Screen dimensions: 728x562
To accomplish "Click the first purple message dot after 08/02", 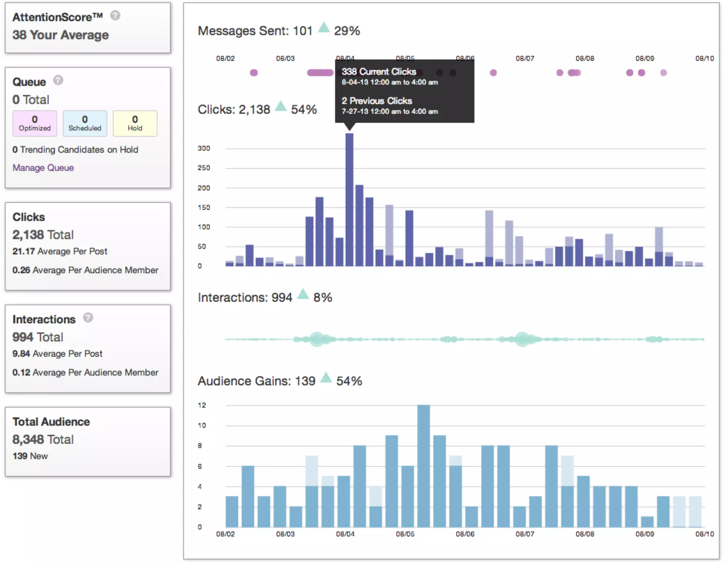I will [x=254, y=73].
